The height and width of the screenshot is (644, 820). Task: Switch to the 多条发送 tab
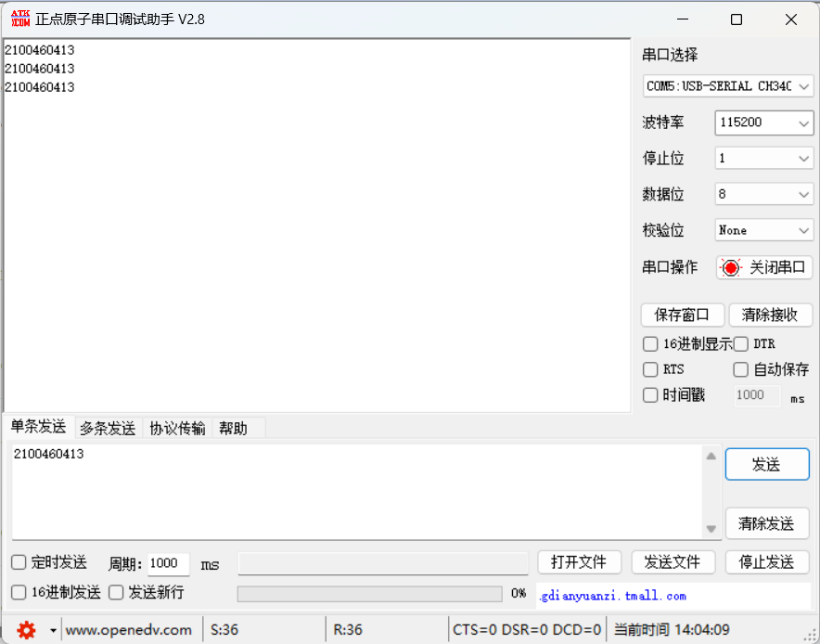coord(108,429)
